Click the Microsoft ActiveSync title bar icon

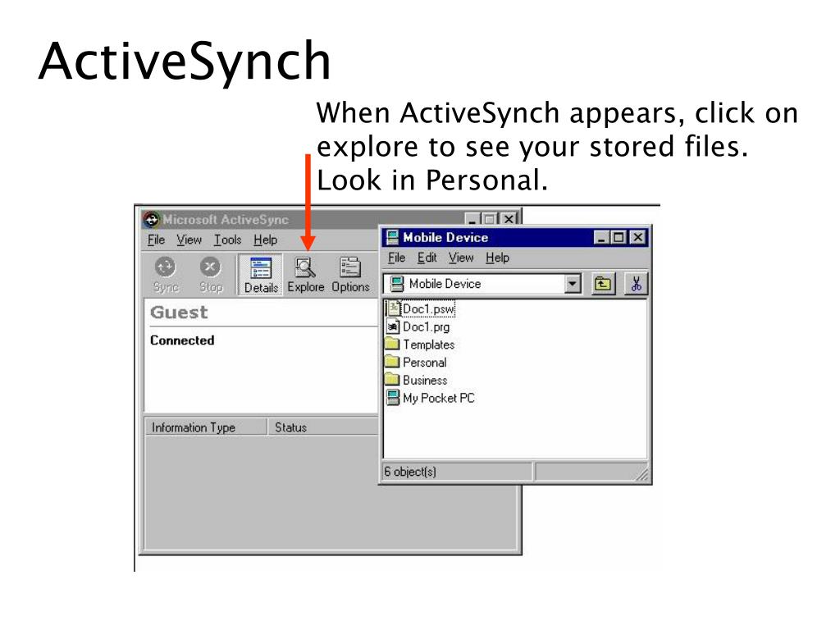click(x=152, y=219)
